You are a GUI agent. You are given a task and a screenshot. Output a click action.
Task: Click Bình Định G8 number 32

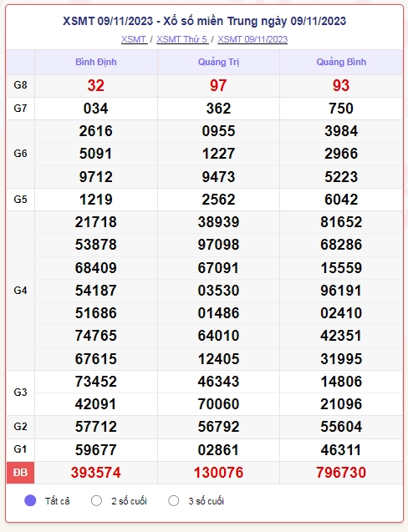96,85
